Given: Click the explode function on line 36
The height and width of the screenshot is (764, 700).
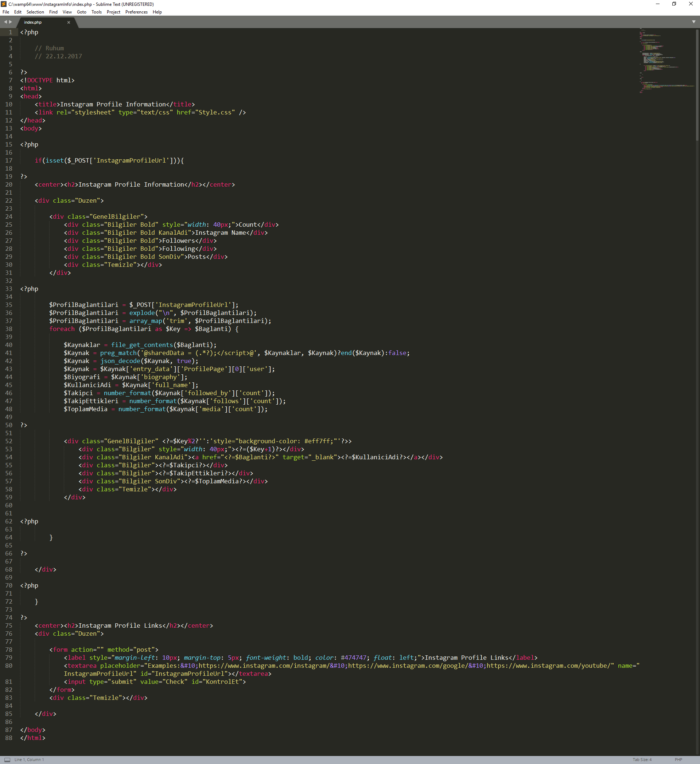Looking at the screenshot, I should (142, 313).
